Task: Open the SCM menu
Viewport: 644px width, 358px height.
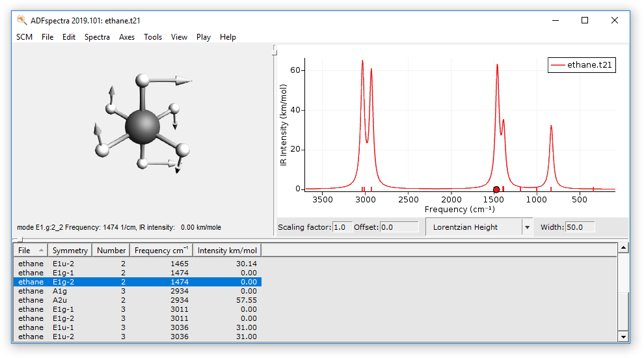Action: [24, 37]
